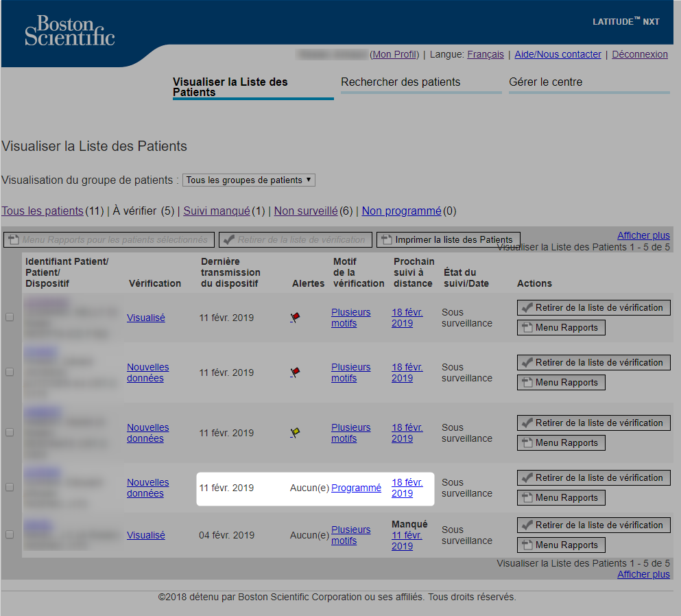Image resolution: width=681 pixels, height=616 pixels.
Task: Click the report icon on last row's Menu Rapports
Action: pyautogui.click(x=527, y=545)
